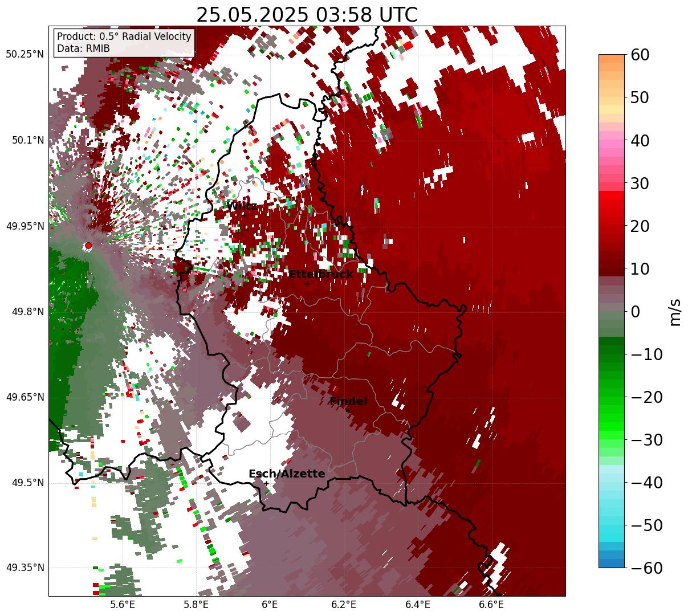Image resolution: width=688 pixels, height=616 pixels.
Task: Select the 'Data: RMIB' line in the info box
Action: [x=83, y=49]
